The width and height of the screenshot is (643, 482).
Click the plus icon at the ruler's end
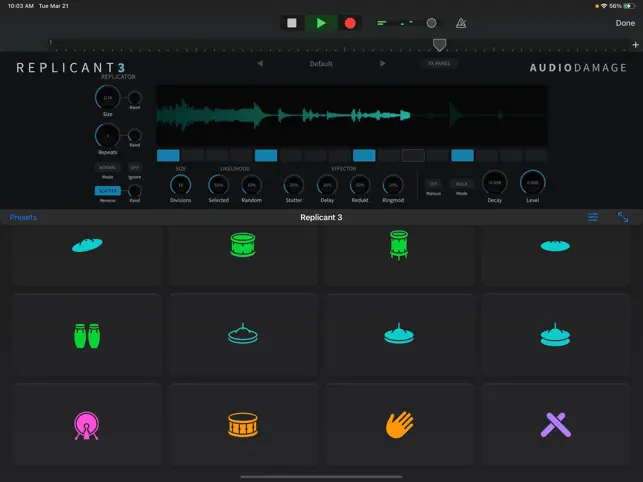click(x=635, y=45)
